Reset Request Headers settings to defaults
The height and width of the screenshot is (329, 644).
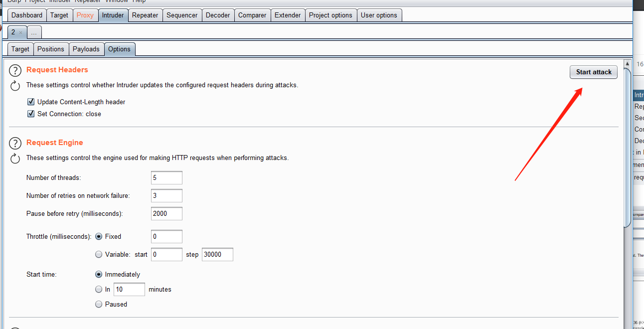(15, 86)
